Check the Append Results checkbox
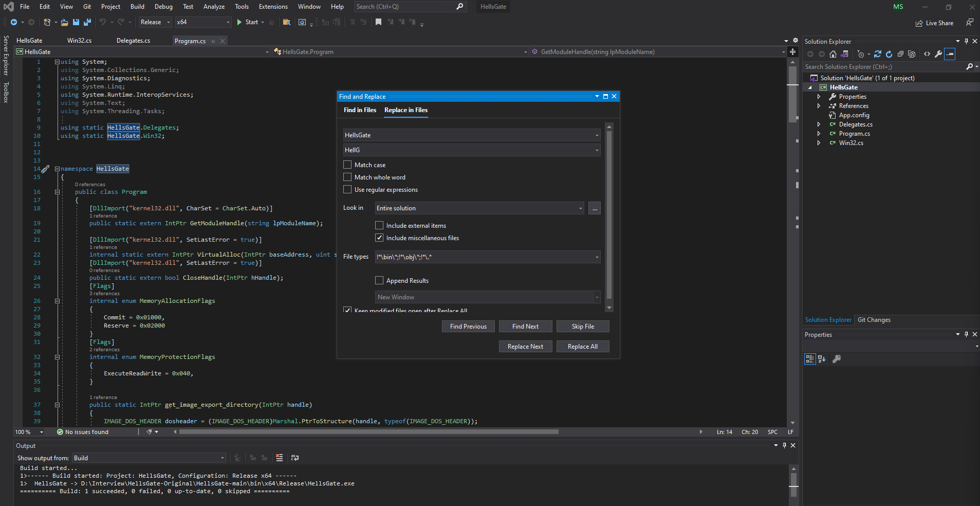 click(379, 280)
